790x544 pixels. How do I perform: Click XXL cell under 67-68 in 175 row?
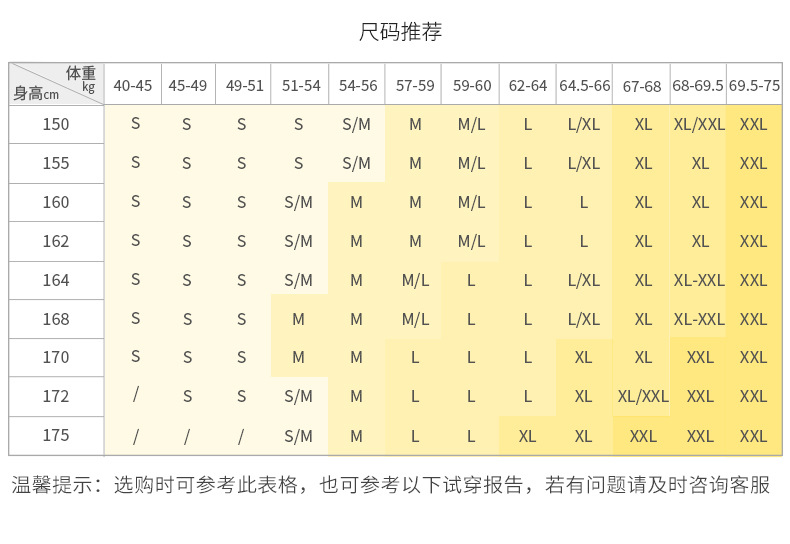tap(643, 436)
